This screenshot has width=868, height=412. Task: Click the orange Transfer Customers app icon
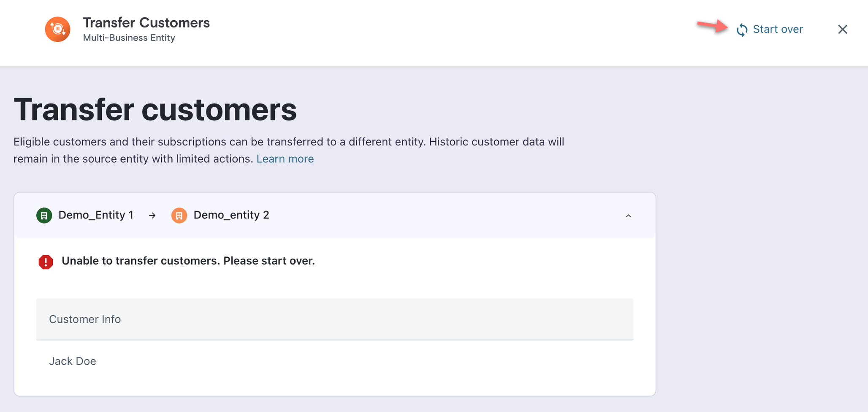[x=58, y=29]
